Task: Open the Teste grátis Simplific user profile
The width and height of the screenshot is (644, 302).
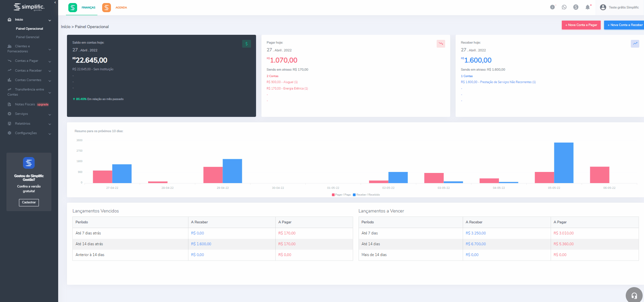Action: tap(619, 7)
